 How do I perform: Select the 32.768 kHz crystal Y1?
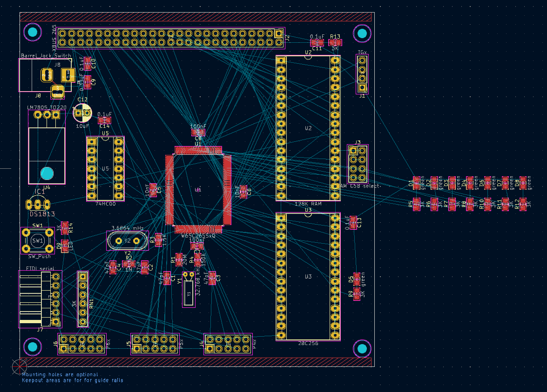[x=189, y=294]
